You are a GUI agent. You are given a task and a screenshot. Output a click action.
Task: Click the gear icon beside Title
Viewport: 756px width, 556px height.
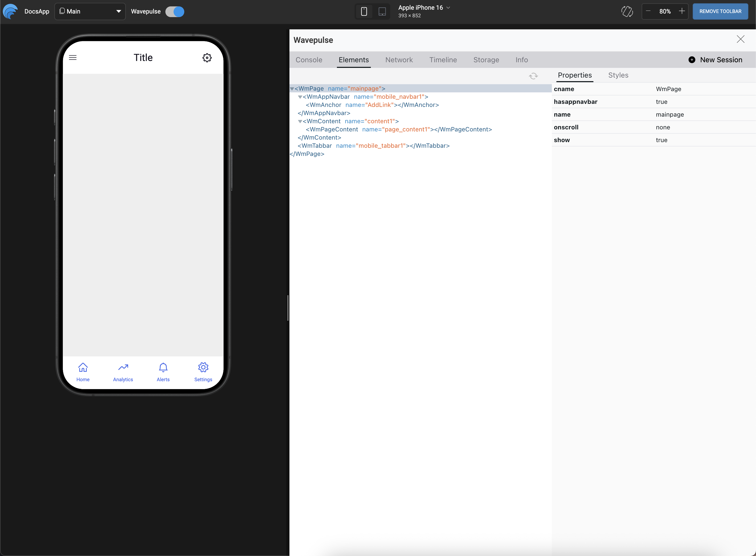207,58
